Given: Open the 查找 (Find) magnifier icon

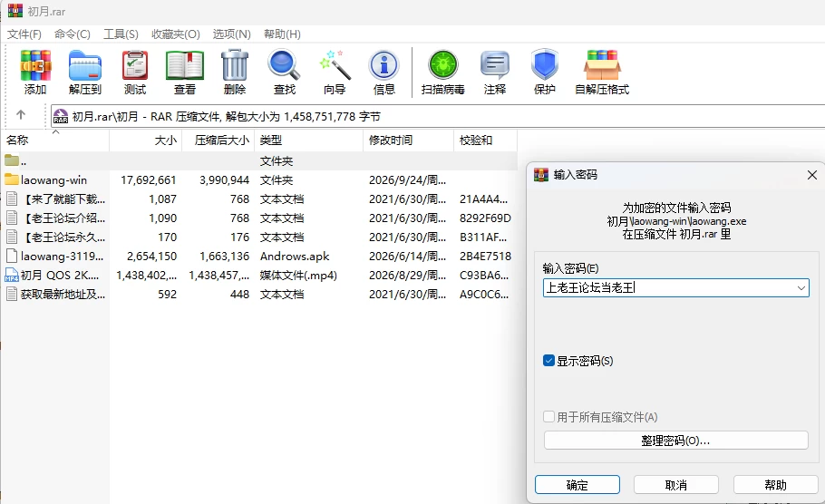Looking at the screenshot, I should 284,65.
